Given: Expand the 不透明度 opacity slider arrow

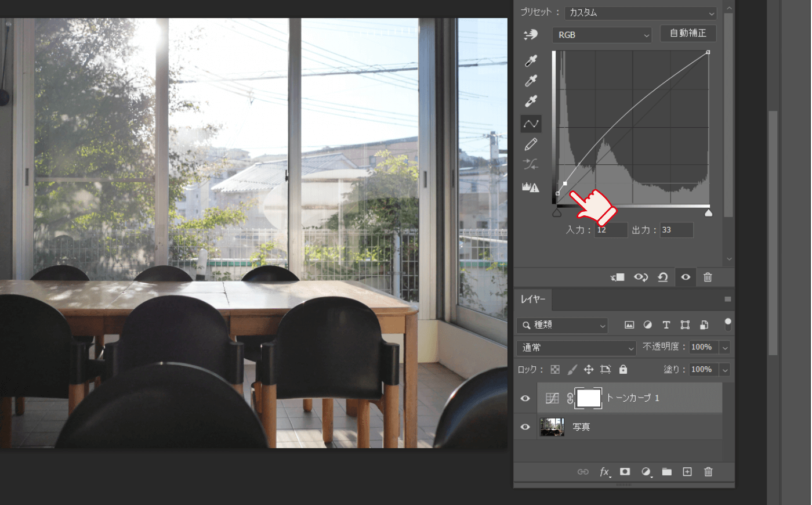Looking at the screenshot, I should pyautogui.click(x=724, y=348).
